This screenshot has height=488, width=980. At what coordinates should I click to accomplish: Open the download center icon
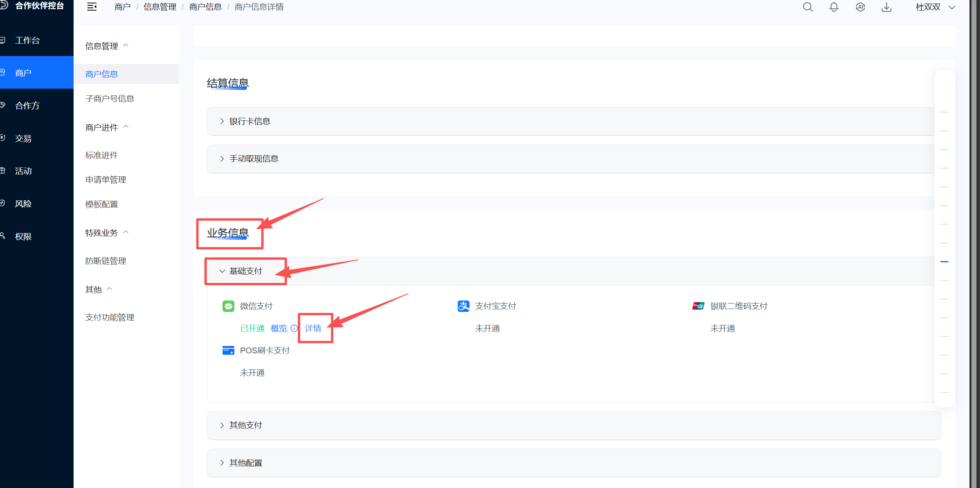point(887,7)
